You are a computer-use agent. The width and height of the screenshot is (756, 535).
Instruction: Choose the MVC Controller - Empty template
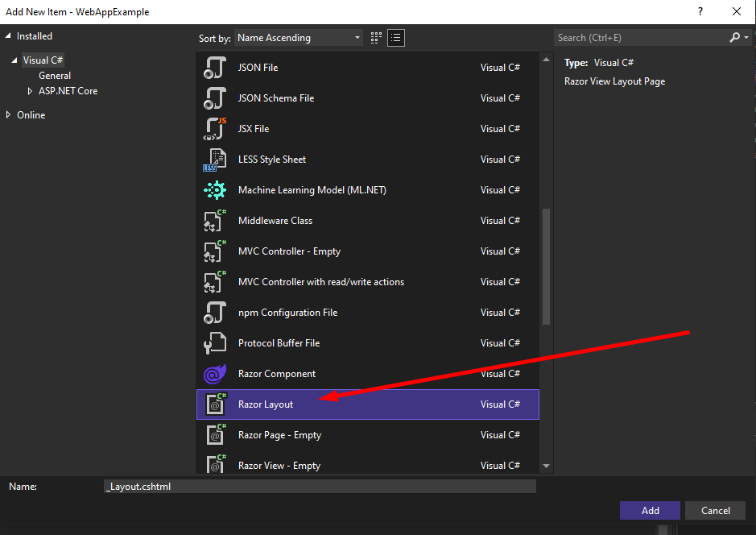289,251
